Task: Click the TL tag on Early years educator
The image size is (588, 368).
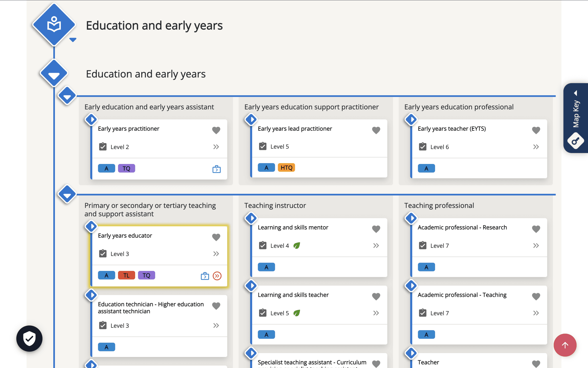Action: coord(126,275)
